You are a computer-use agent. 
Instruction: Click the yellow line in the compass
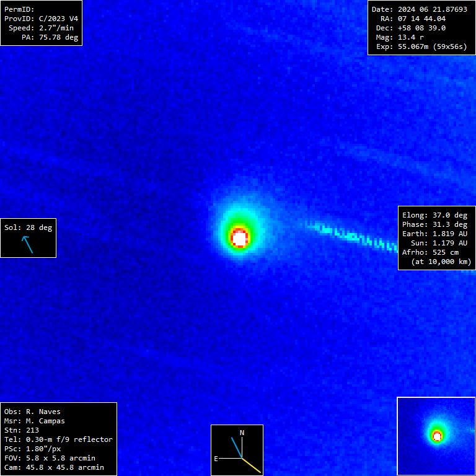[252, 465]
